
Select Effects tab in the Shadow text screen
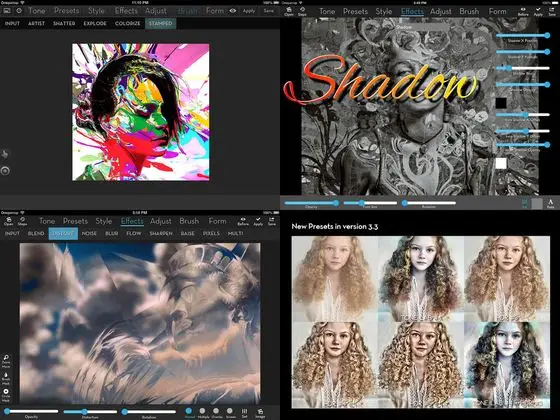coord(412,11)
